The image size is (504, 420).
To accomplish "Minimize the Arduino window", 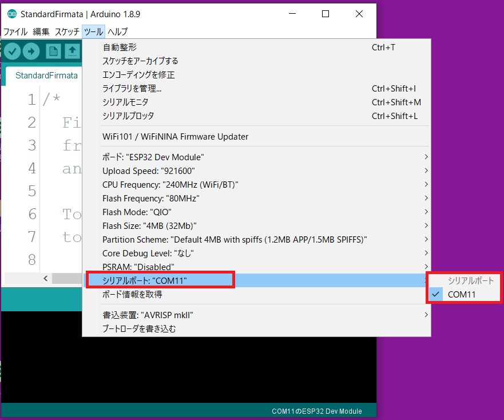I will click(x=292, y=14).
